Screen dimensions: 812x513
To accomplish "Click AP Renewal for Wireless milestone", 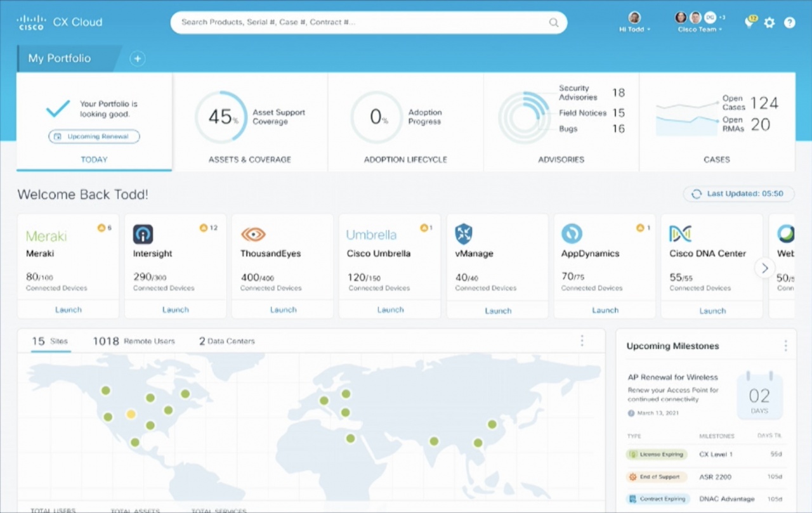I will tap(673, 377).
